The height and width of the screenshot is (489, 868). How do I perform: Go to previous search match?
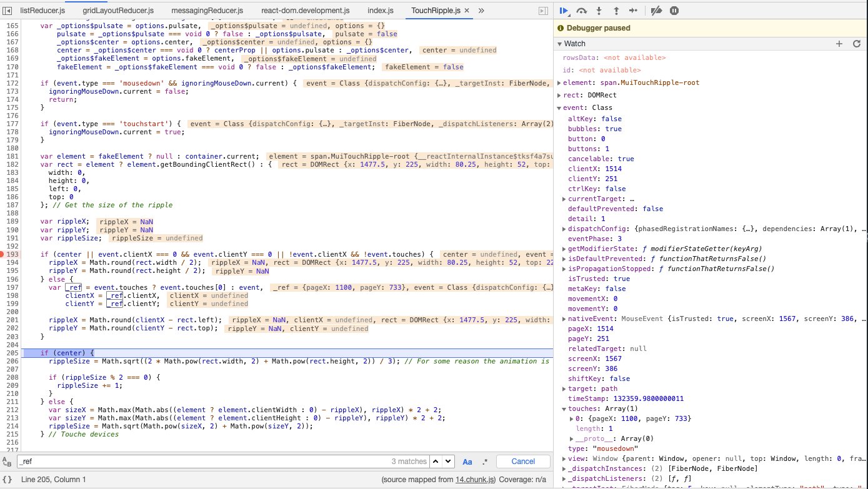(x=434, y=462)
